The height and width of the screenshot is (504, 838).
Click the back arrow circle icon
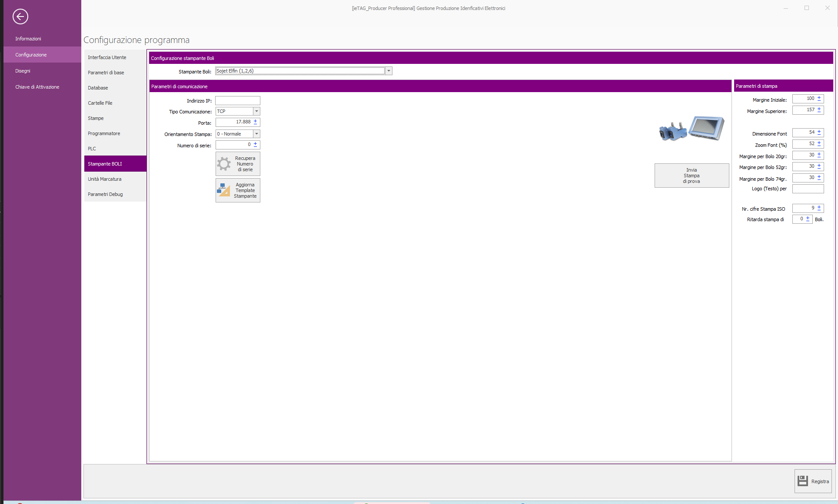click(20, 17)
